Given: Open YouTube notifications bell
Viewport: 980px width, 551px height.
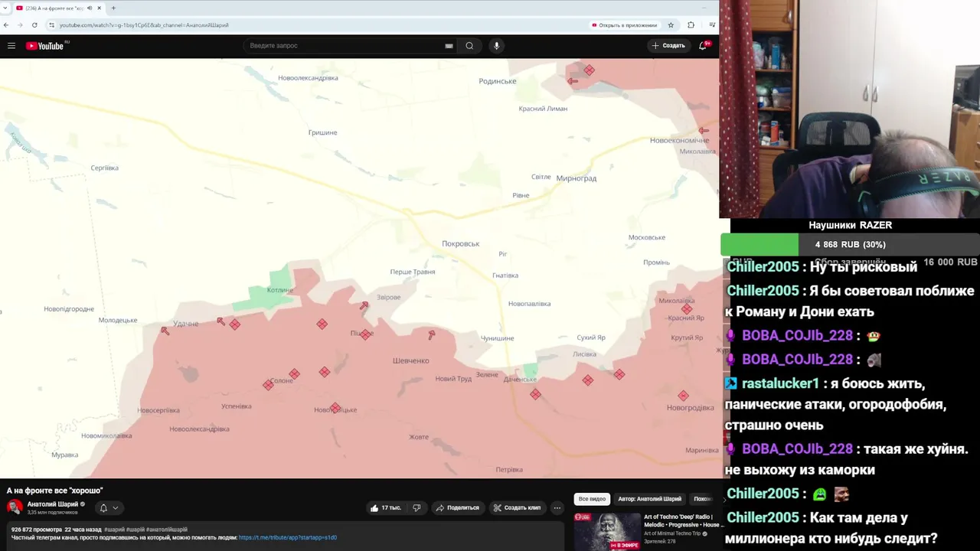Looking at the screenshot, I should click(x=703, y=46).
